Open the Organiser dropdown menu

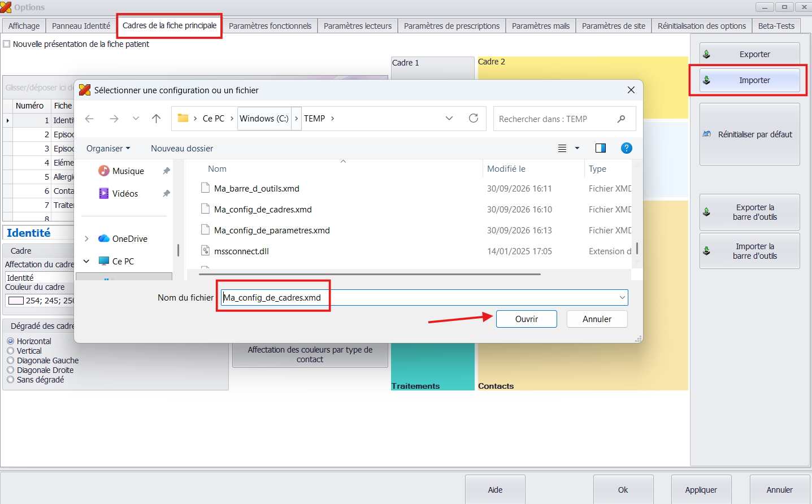pos(108,149)
